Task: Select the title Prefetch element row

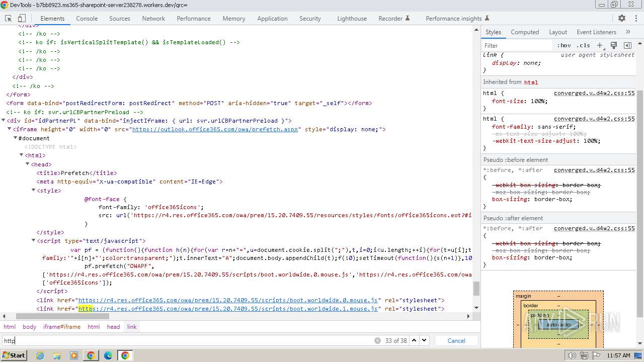Action: point(76,173)
